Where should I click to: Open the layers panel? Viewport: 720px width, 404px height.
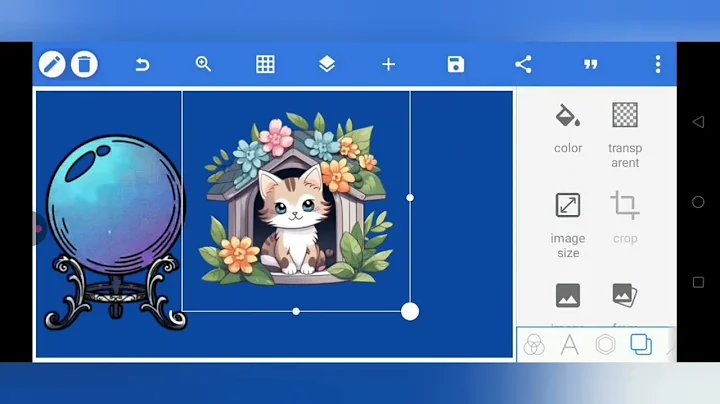click(x=327, y=64)
